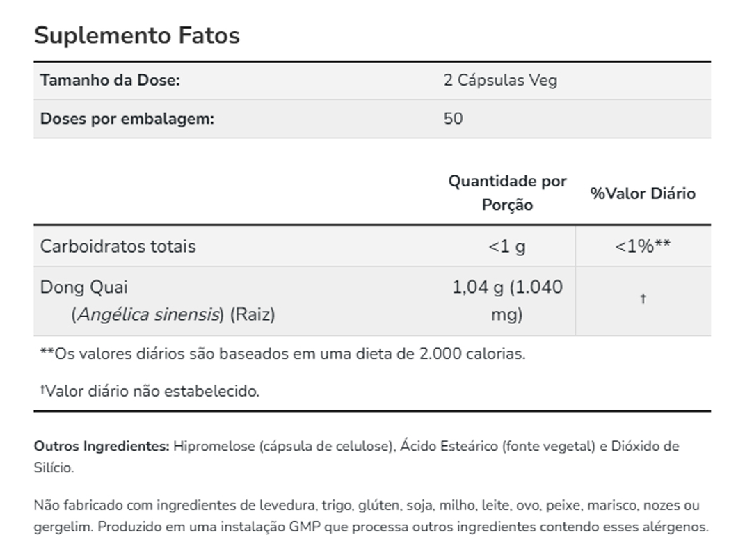The width and height of the screenshot is (745, 560).
Task: Click the <1%** daily value cell
Action: point(643,246)
